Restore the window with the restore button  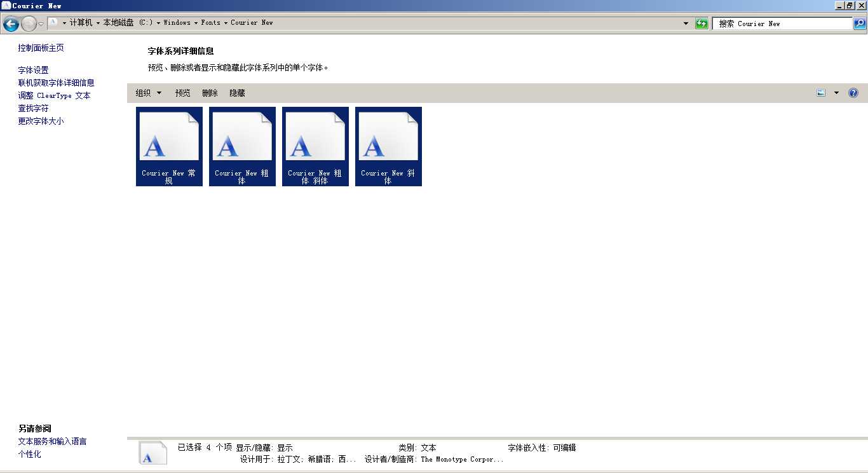click(x=850, y=5)
